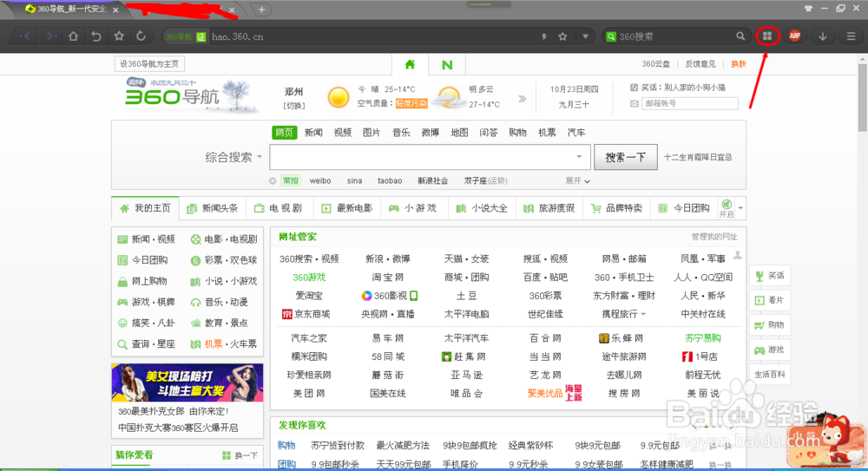The image size is (868, 471).
Task: Open the 淘宝网 site link
Action: pyautogui.click(x=387, y=278)
